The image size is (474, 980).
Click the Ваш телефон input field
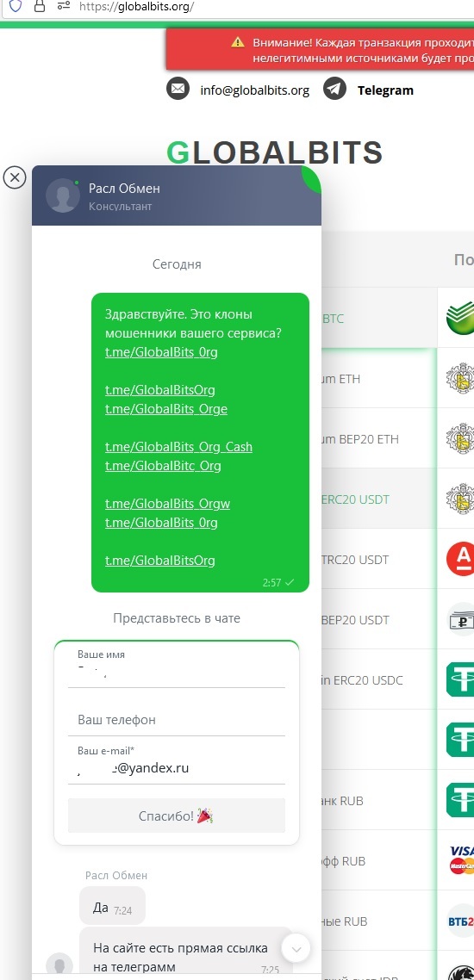point(177,720)
